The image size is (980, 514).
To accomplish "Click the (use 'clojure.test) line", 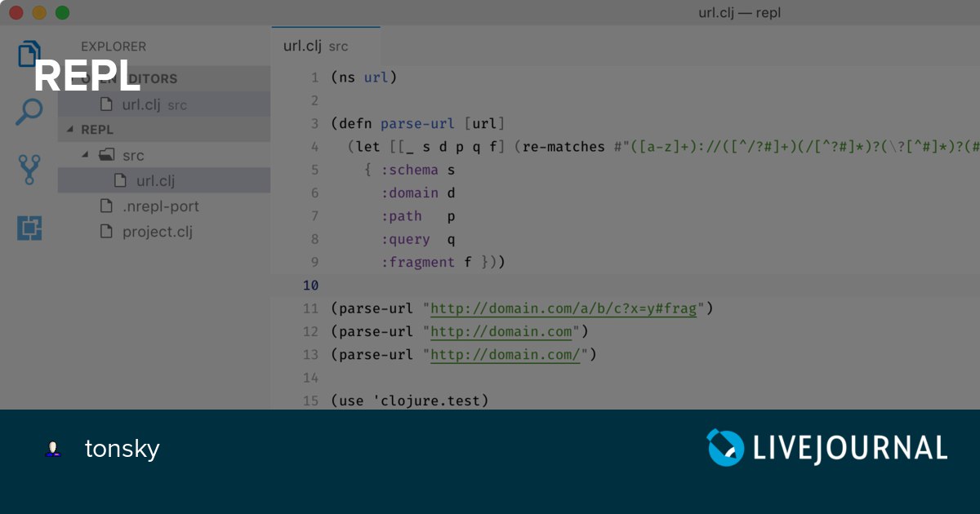I will tap(409, 401).
